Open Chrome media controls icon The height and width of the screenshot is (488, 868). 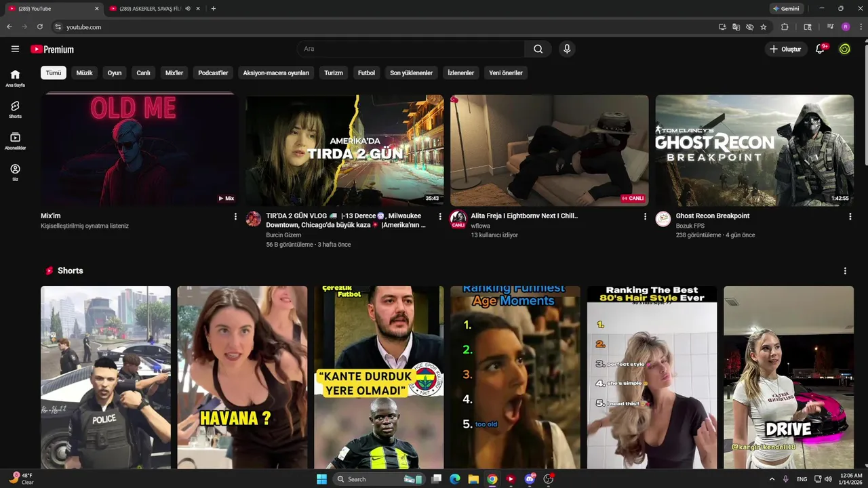pyautogui.click(x=830, y=27)
